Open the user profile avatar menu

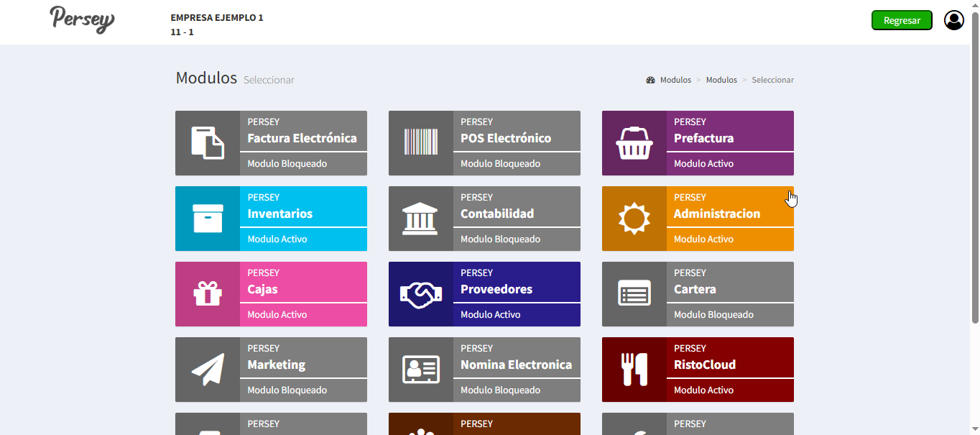(x=953, y=20)
